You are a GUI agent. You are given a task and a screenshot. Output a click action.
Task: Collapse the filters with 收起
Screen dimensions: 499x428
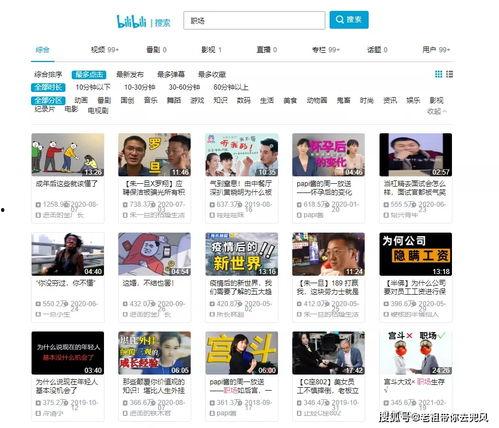(x=437, y=111)
